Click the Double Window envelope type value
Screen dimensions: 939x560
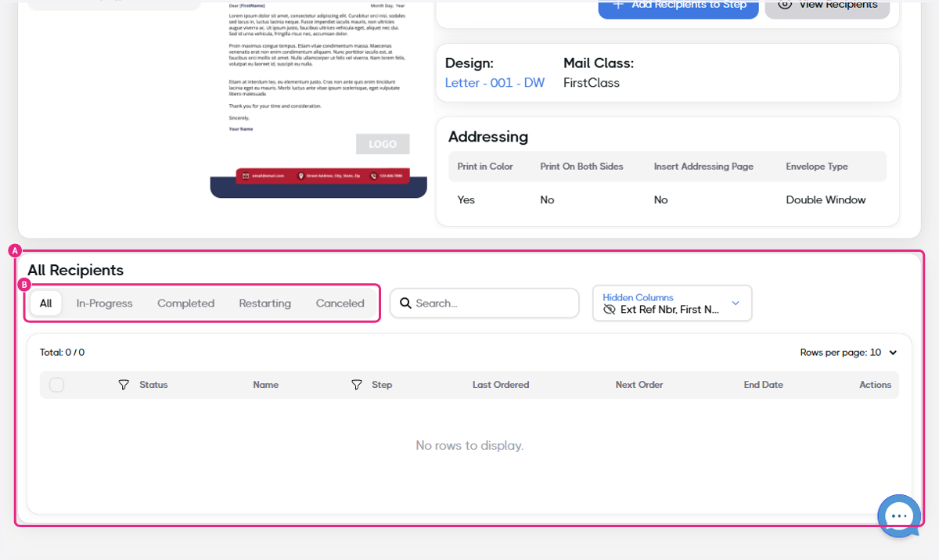826,200
